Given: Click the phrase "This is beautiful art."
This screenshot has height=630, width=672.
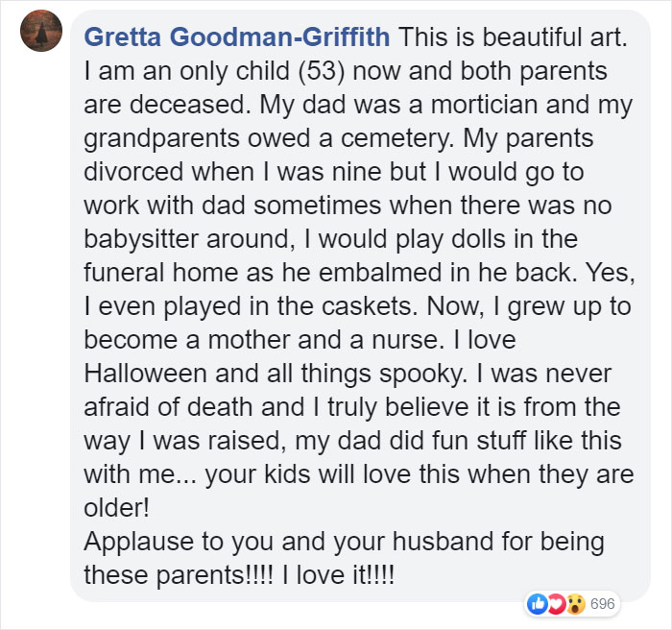Looking at the screenshot, I should pyautogui.click(x=513, y=36).
